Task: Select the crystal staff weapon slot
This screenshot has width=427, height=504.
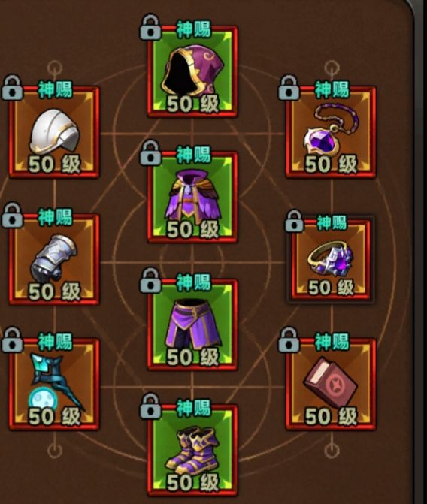Action: [x=54, y=384]
